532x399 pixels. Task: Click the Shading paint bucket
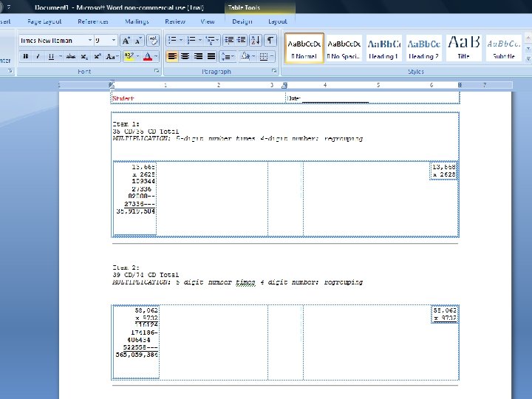245,56
